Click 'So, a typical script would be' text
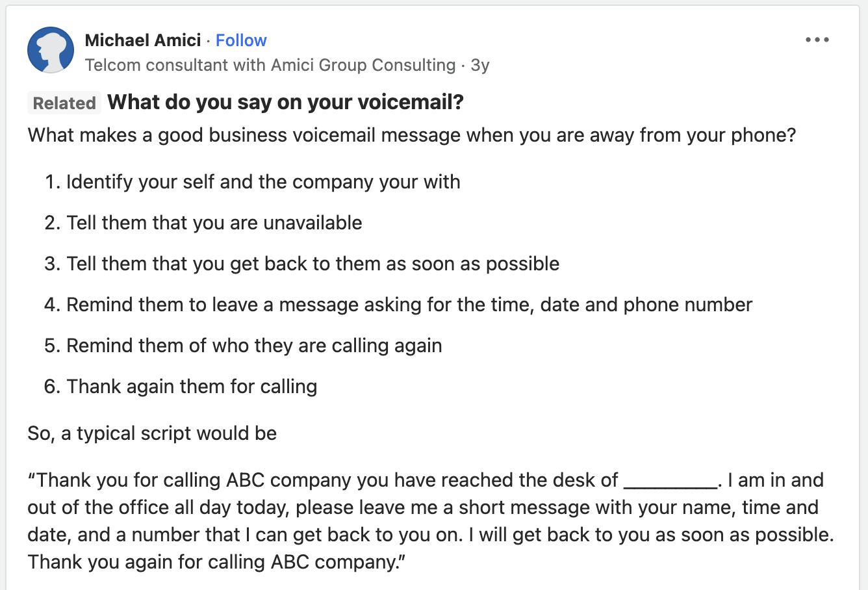This screenshot has width=868, height=590. 151,433
